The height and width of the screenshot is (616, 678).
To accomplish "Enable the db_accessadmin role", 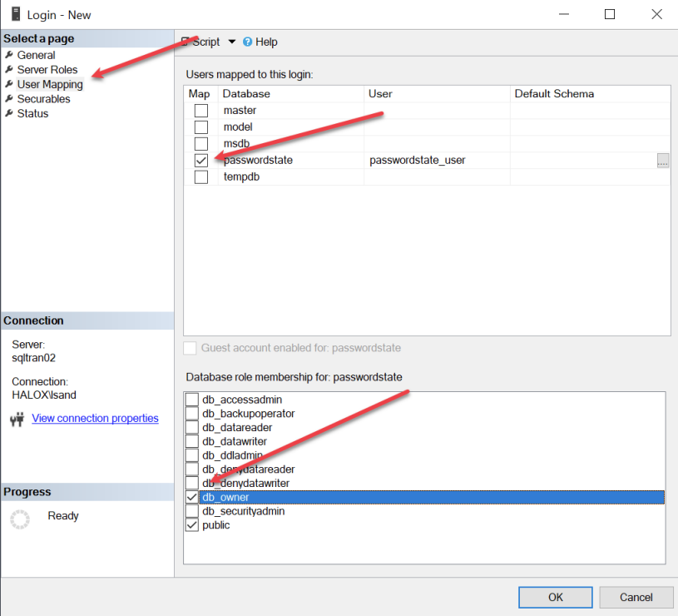I will click(x=192, y=400).
